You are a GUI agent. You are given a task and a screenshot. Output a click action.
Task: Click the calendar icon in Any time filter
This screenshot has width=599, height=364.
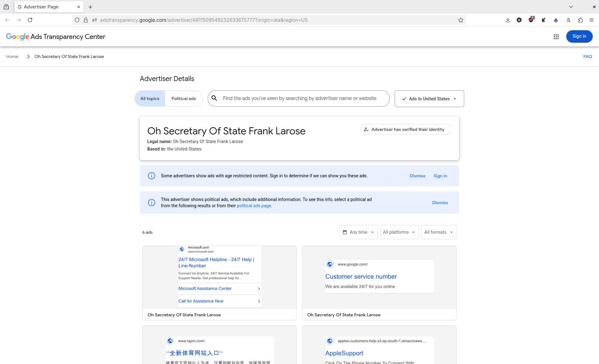click(x=345, y=232)
